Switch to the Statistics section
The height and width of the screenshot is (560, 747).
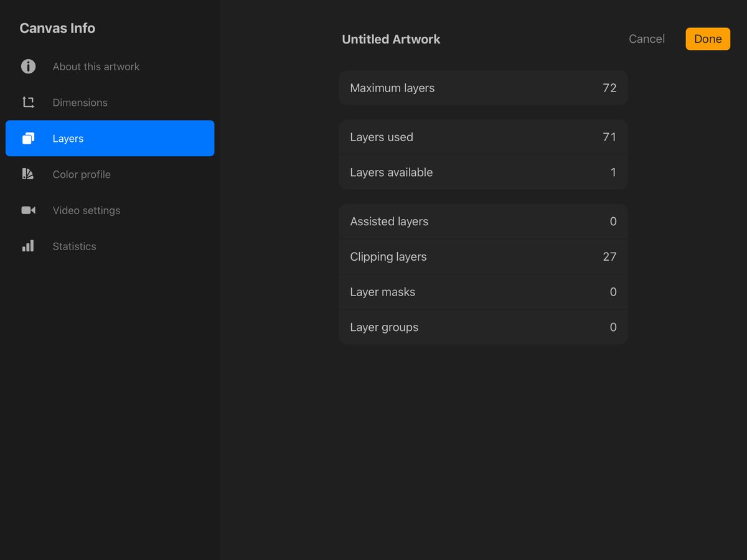point(110,246)
